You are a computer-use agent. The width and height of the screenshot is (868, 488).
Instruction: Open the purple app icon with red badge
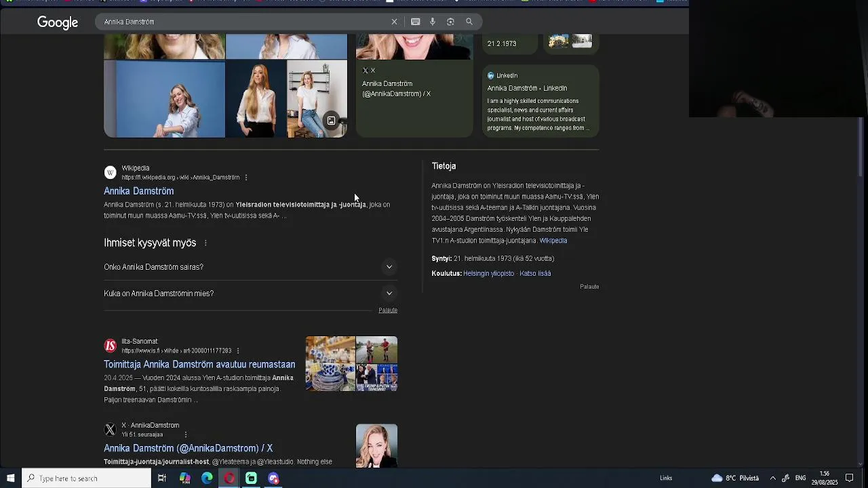273,479
